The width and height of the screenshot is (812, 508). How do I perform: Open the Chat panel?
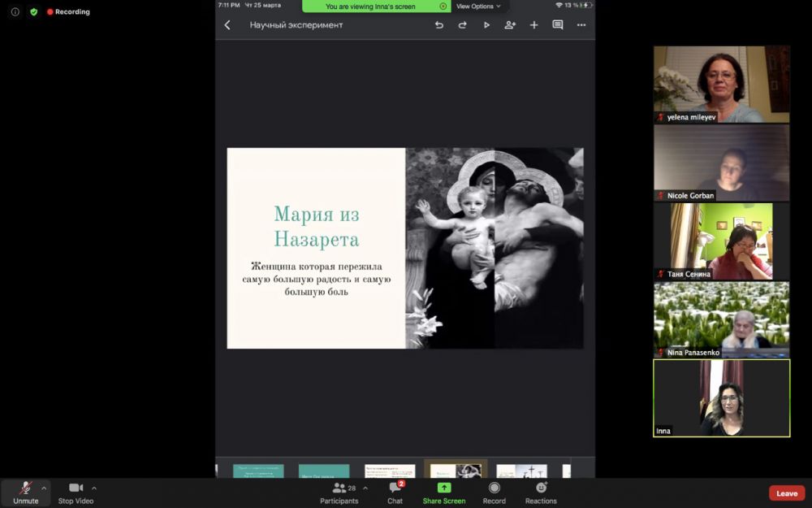coord(395,493)
